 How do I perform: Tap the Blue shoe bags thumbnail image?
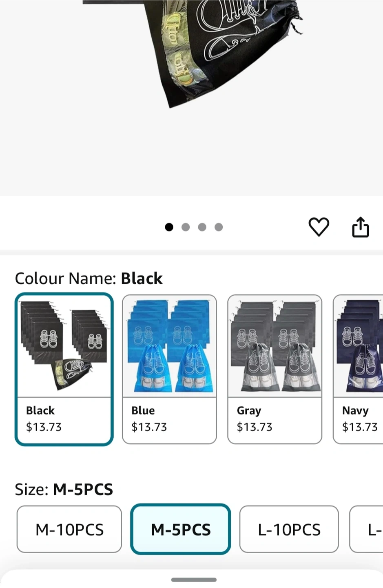pos(169,346)
